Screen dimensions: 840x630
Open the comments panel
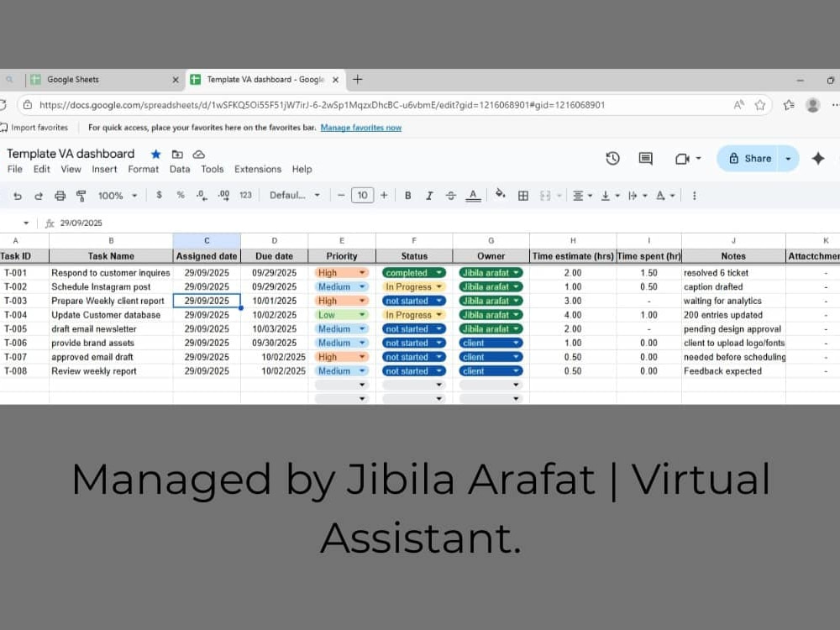(x=645, y=159)
